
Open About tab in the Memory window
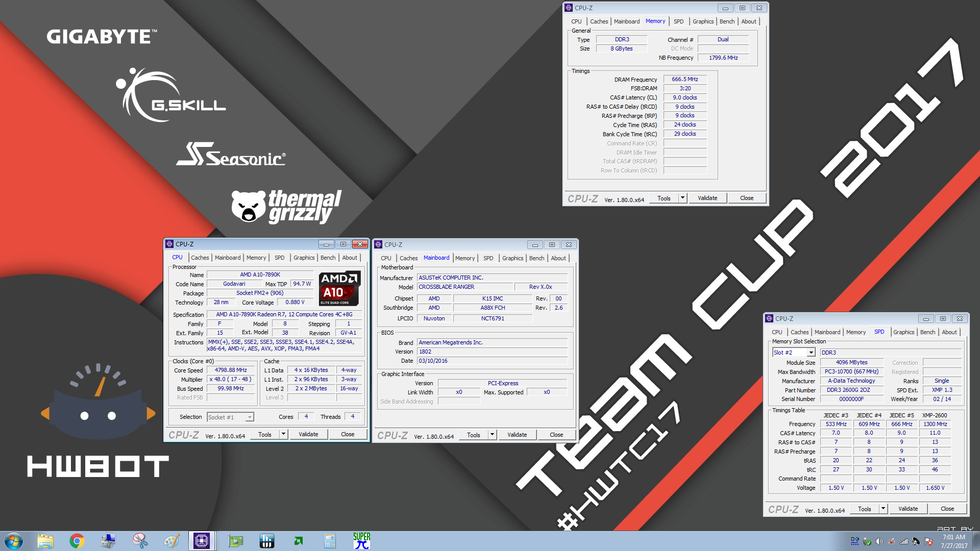[749, 21]
